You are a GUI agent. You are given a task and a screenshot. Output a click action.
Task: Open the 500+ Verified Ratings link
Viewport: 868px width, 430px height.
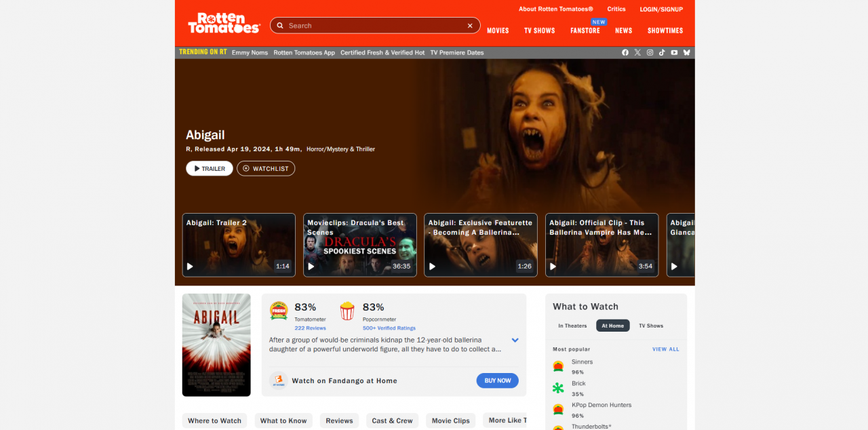click(x=389, y=328)
